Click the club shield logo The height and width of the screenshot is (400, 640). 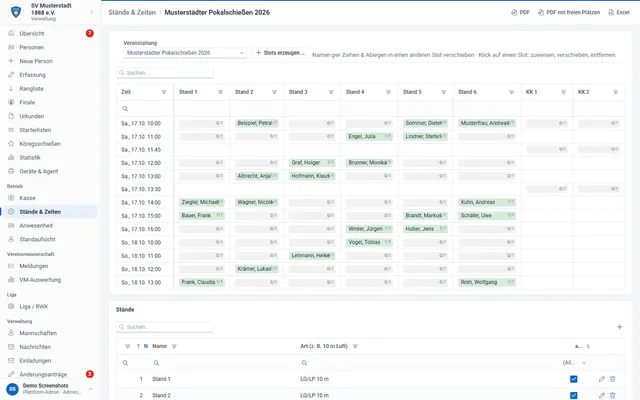pyautogui.click(x=16, y=12)
